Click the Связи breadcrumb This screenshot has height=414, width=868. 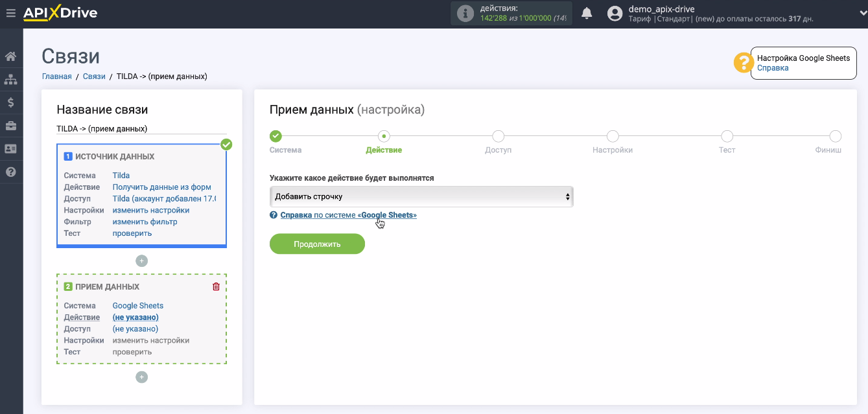click(x=94, y=76)
